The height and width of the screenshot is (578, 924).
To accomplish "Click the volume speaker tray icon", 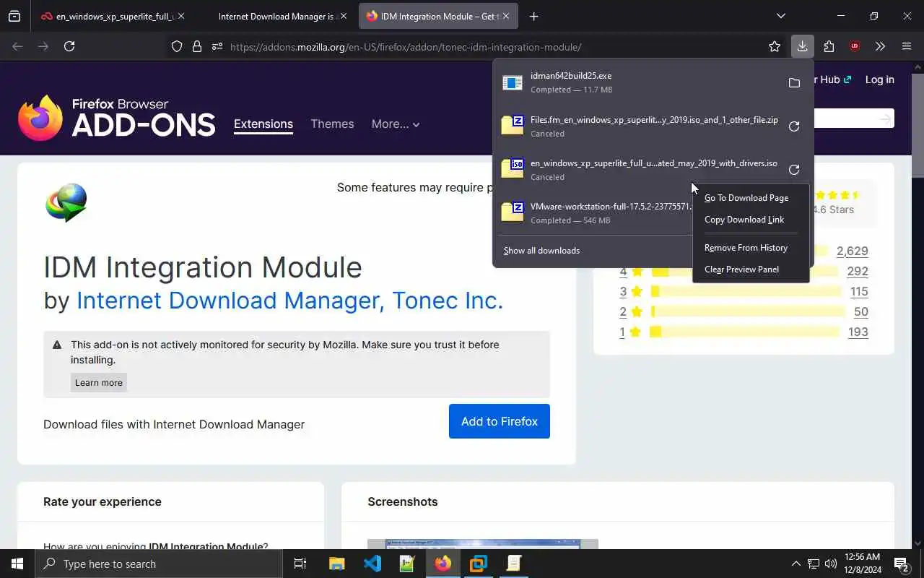I will click(830, 564).
